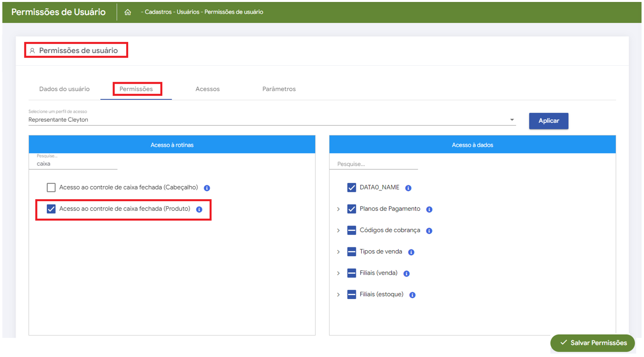Click the Acesso à dados search field
This screenshot has height=357, width=644.
(373, 164)
